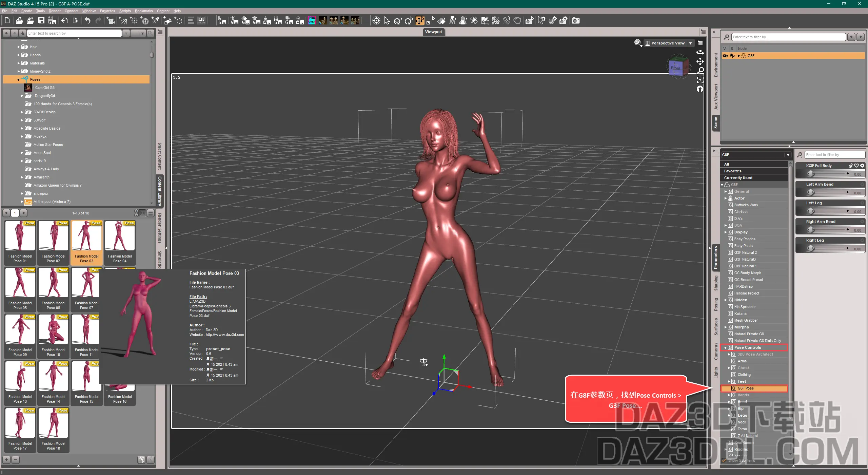Open the Perspective View dropdown
The width and height of the screenshot is (868, 475).
(x=669, y=43)
